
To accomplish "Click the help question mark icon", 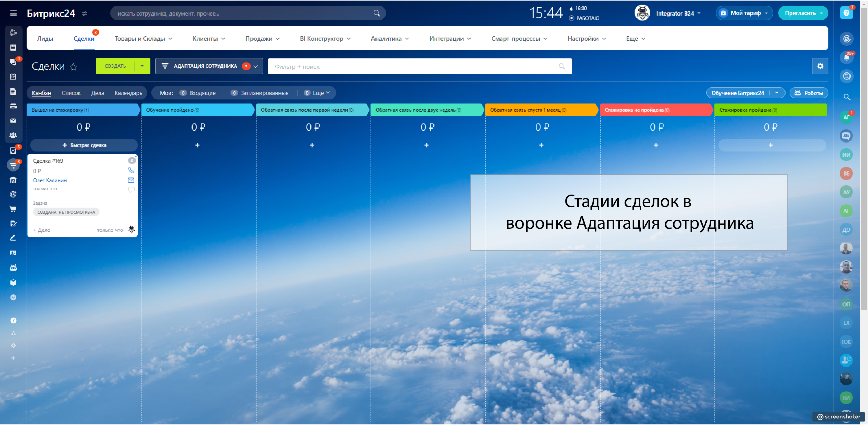I will coord(846,13).
